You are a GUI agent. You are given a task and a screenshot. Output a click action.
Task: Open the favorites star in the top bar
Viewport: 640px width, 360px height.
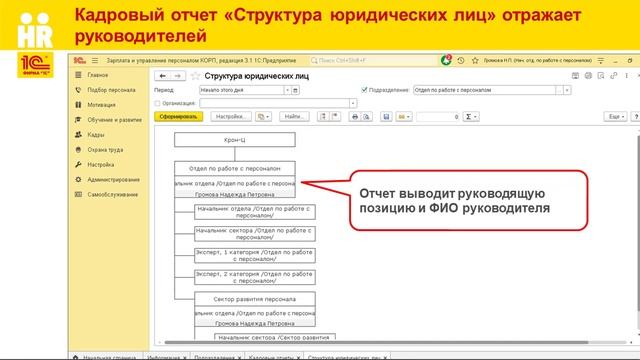[475, 60]
